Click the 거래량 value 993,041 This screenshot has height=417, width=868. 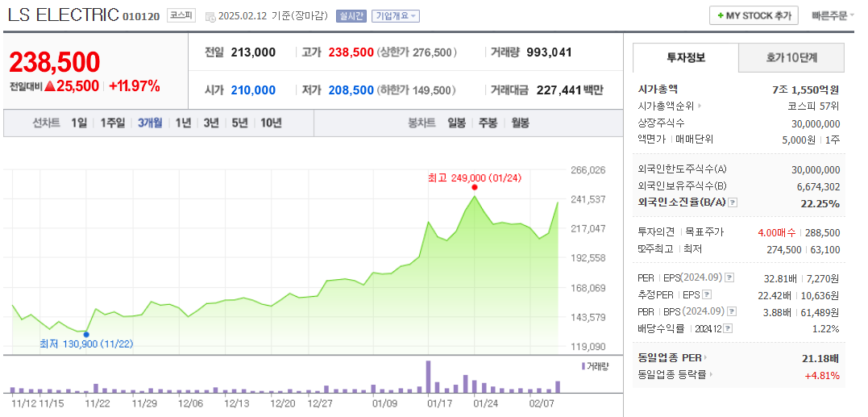point(549,52)
